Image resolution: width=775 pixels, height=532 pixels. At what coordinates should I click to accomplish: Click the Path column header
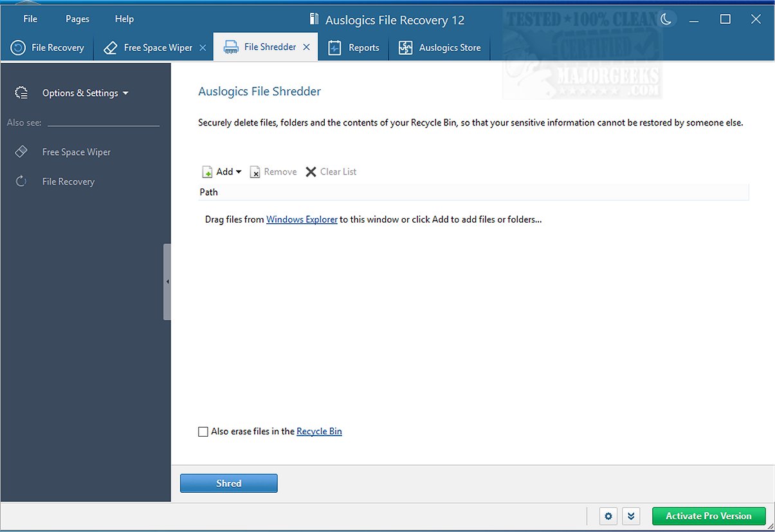[473, 192]
